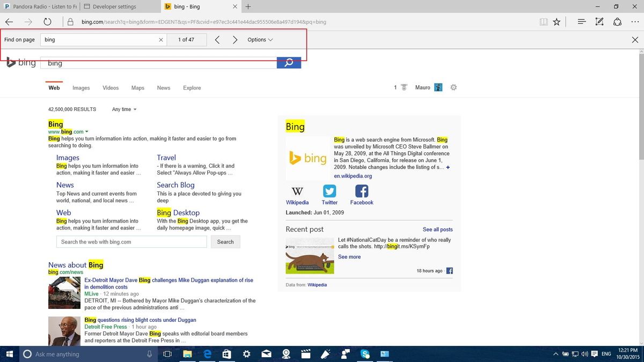
Task: Find the previous match on page
Action: [x=217, y=39]
